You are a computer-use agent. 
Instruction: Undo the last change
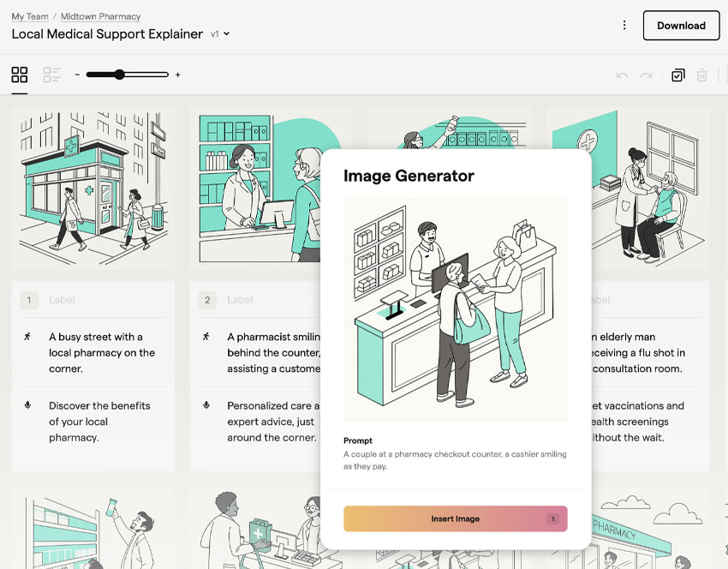coord(622,75)
